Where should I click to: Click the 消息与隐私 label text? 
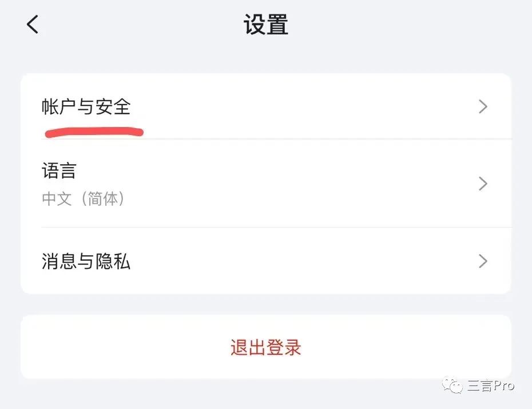pos(86,261)
